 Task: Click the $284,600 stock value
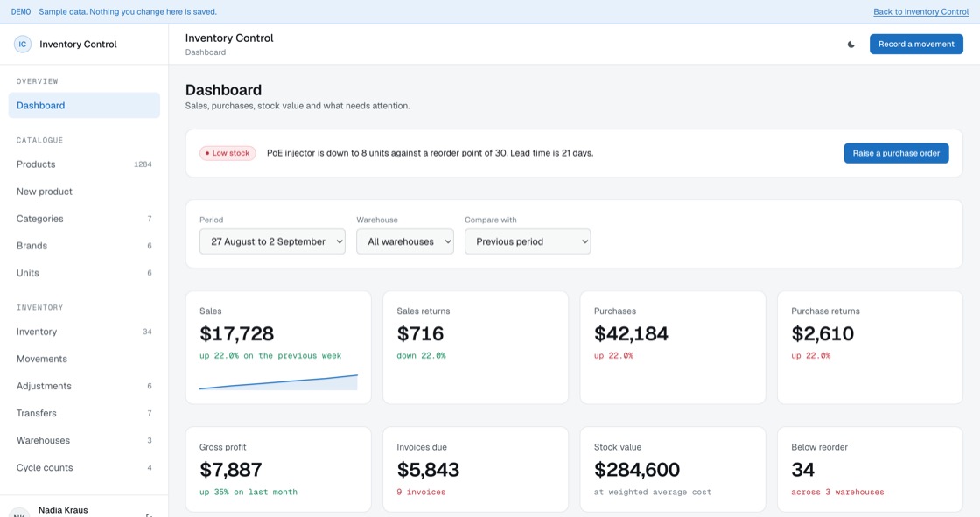(x=637, y=470)
